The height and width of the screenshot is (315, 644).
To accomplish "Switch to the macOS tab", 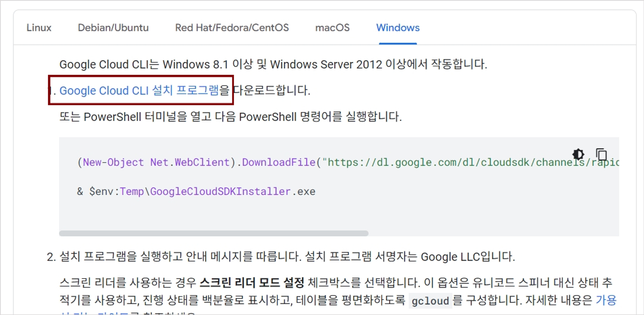I will point(332,28).
